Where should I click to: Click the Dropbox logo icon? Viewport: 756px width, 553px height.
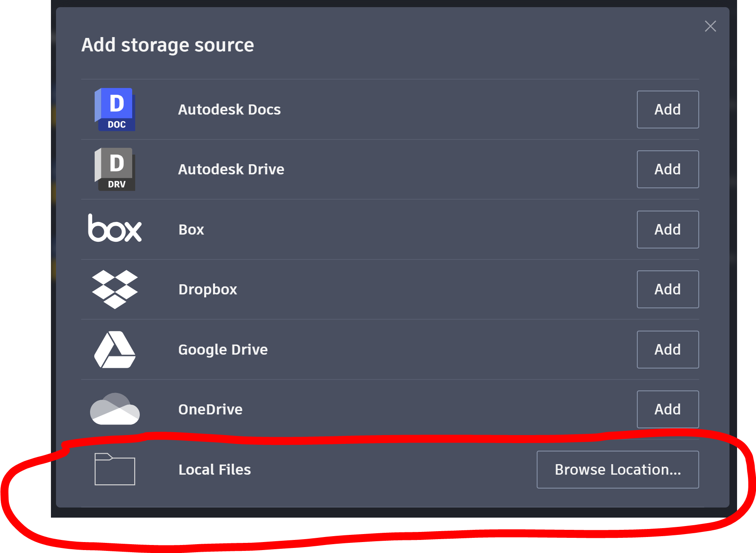point(115,289)
